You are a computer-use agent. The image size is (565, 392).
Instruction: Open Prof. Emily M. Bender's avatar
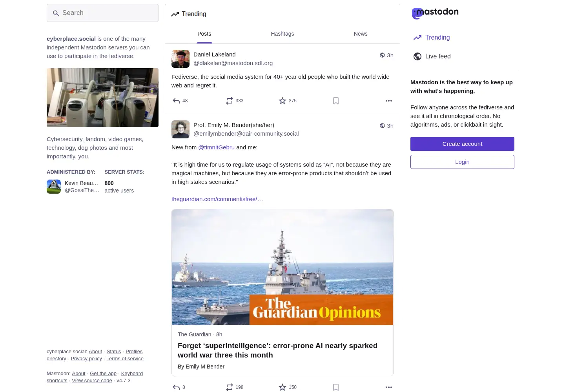[x=180, y=129]
